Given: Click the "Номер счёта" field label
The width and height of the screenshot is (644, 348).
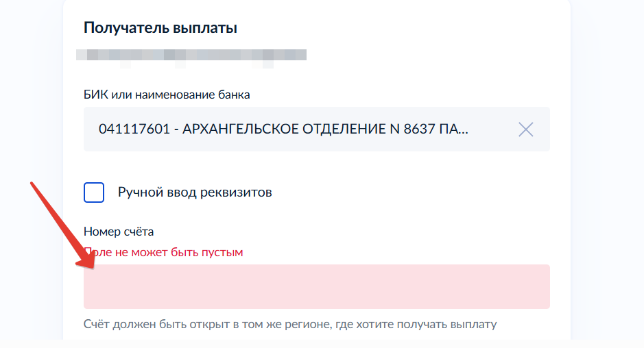Looking at the screenshot, I should (x=119, y=232).
